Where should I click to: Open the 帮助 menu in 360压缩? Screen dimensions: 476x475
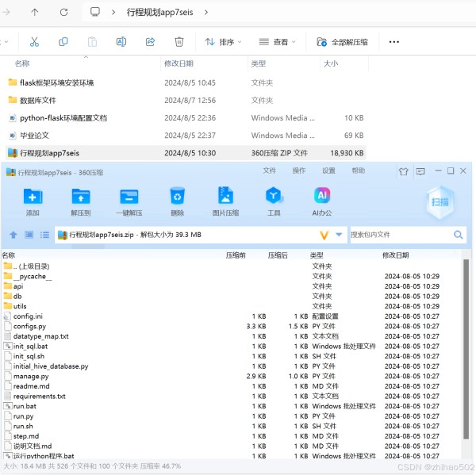[359, 170]
